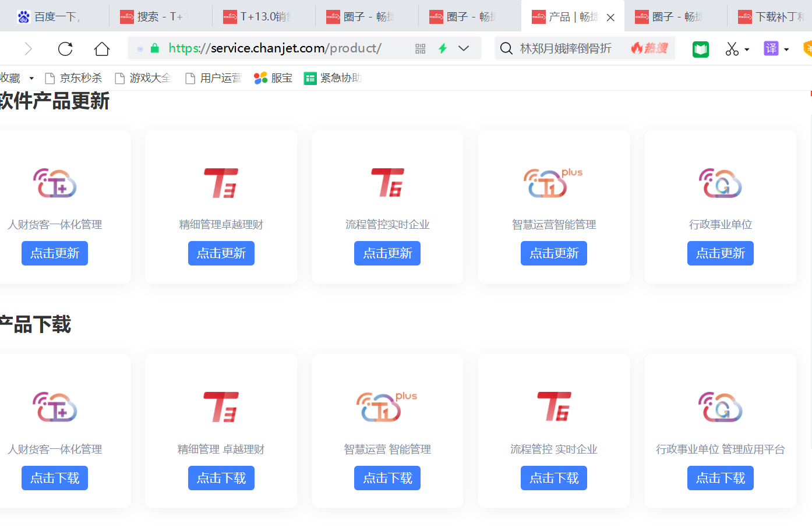
Task: Click the text 精细管理卓越理财 in the update section
Action: (221, 225)
